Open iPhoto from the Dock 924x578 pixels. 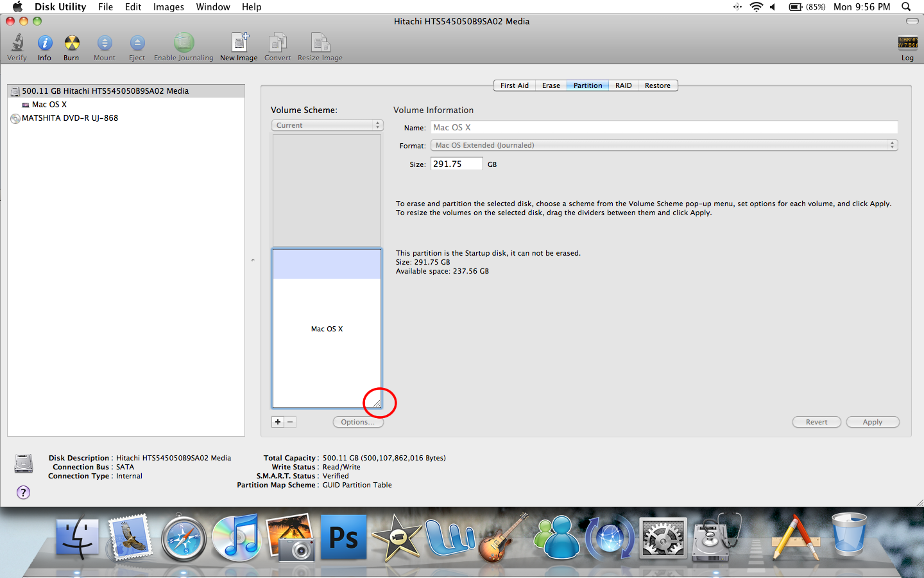[291, 538]
